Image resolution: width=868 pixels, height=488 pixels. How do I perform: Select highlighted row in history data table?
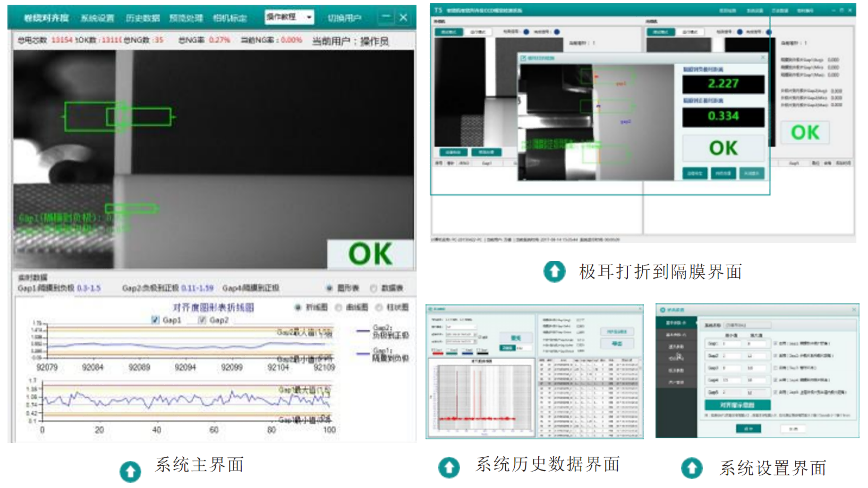tap(588, 384)
